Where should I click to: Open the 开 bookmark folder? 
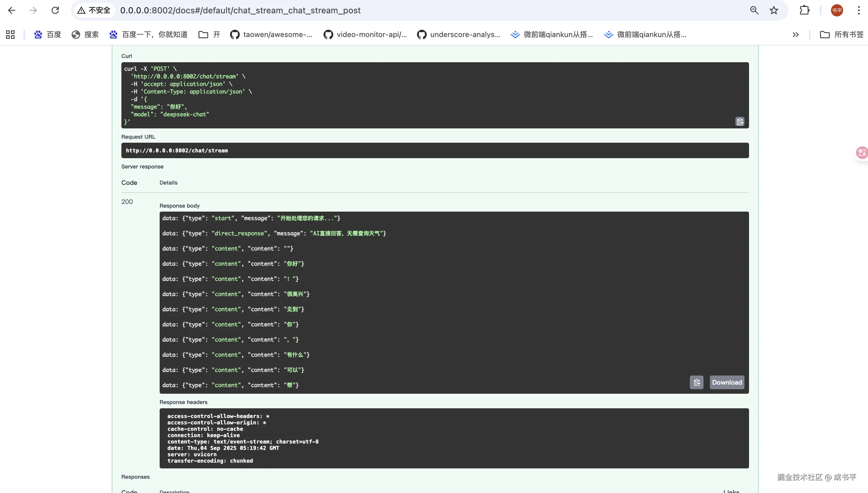point(209,35)
